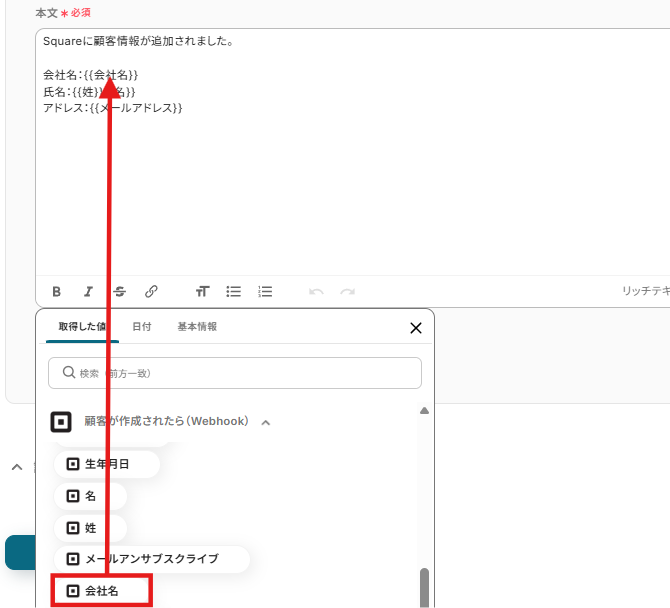Open the text size formatting tool

click(203, 291)
